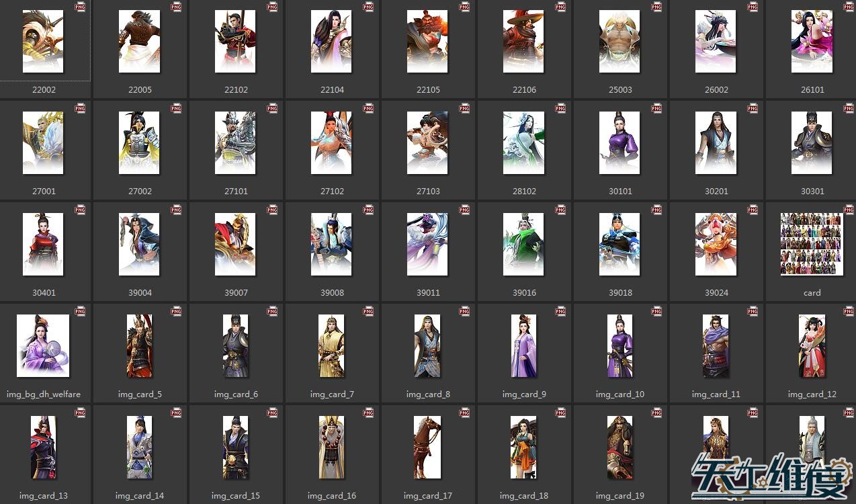The height and width of the screenshot is (504, 856).
Task: Click the 30301 image thumbnail
Action: point(812,143)
